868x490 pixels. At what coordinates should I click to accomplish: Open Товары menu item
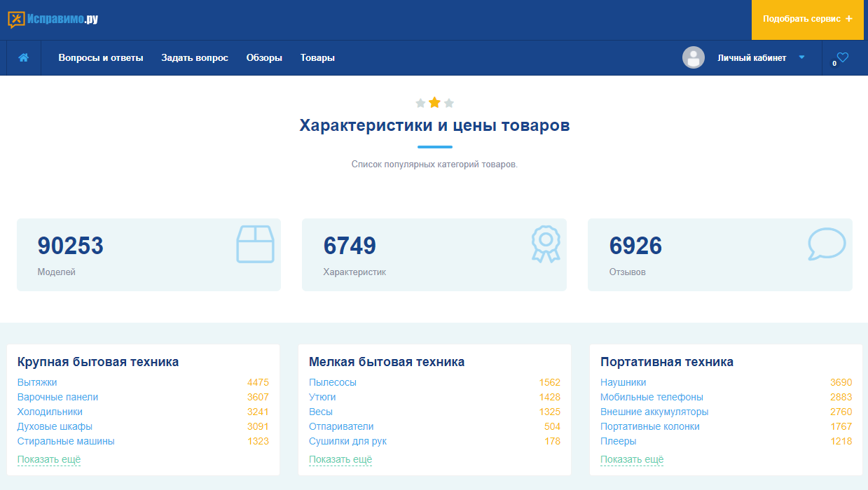click(x=317, y=58)
